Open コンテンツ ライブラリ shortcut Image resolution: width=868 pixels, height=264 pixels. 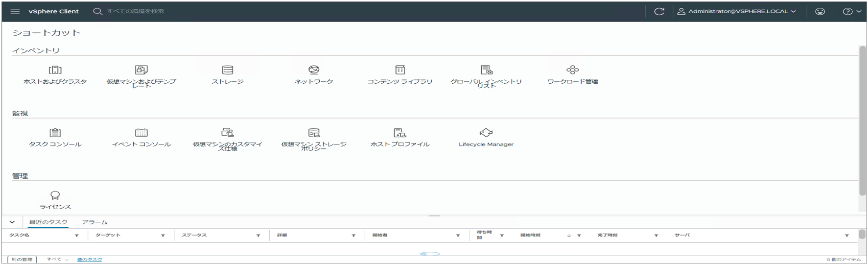tap(400, 75)
